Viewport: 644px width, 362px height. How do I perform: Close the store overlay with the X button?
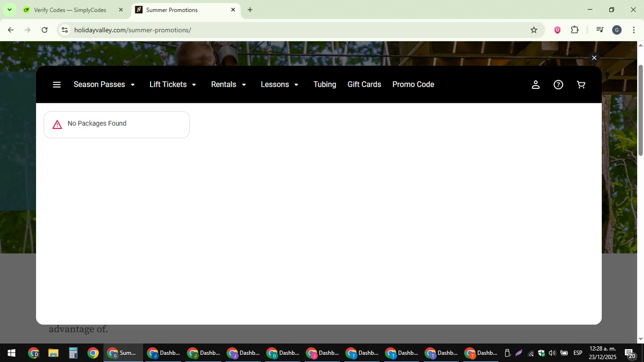click(x=594, y=58)
